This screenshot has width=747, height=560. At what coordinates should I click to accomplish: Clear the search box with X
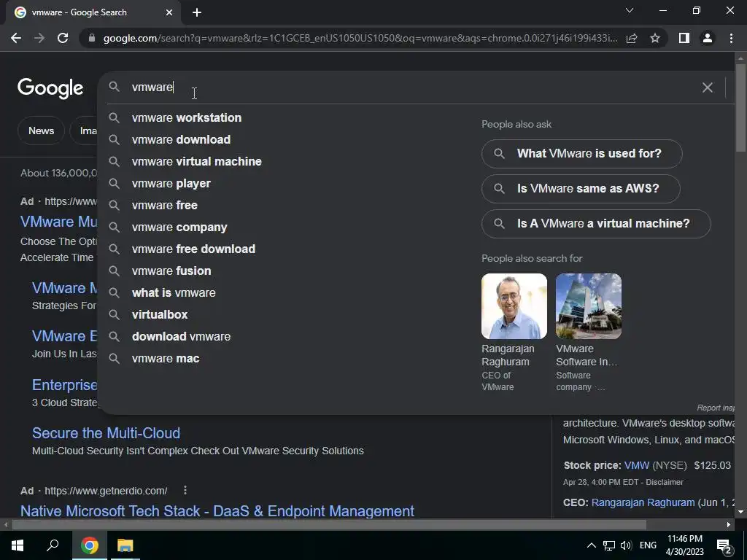point(708,87)
